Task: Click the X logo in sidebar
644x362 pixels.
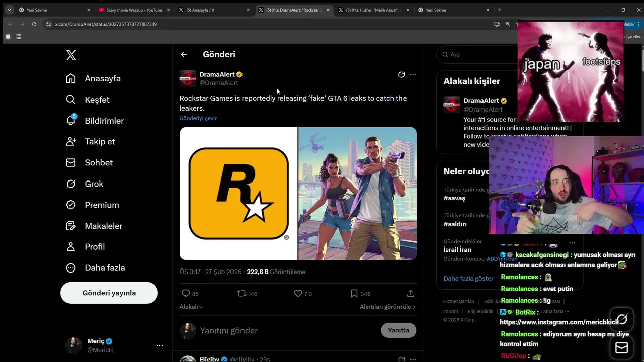Action: pos(71,55)
